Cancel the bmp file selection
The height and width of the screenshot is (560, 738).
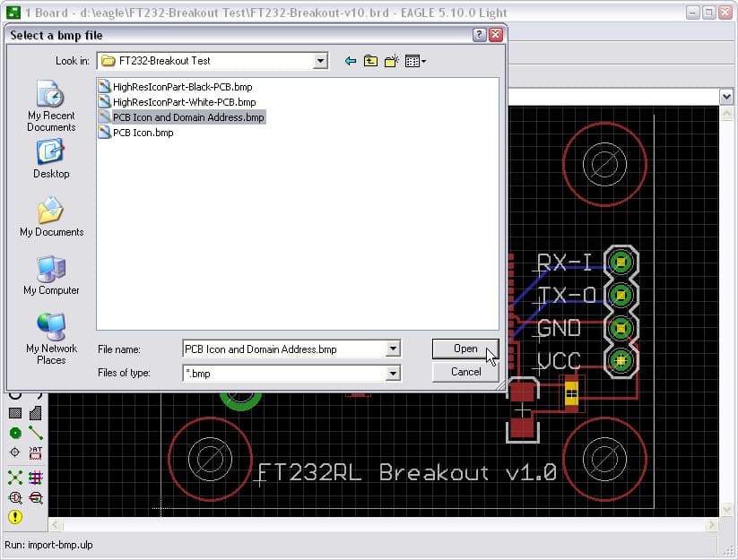(x=465, y=372)
